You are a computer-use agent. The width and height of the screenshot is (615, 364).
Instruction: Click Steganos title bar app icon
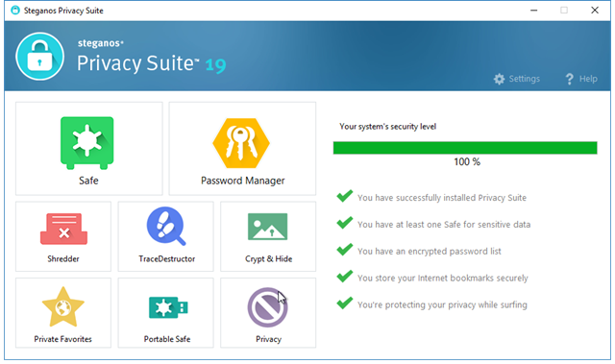(15, 11)
